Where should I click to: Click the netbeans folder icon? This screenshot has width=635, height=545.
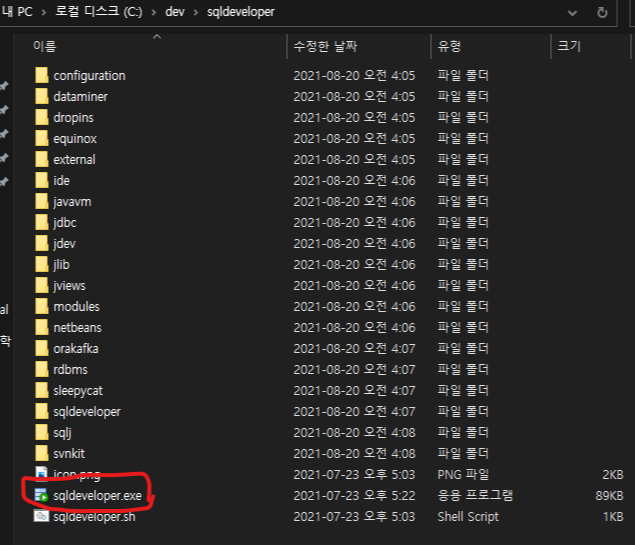[42, 328]
